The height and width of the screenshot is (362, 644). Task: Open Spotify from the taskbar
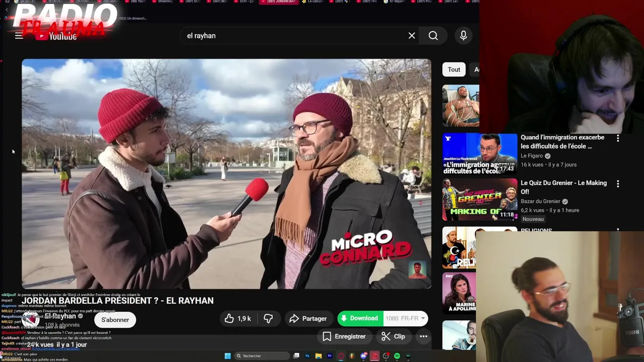tap(397, 356)
